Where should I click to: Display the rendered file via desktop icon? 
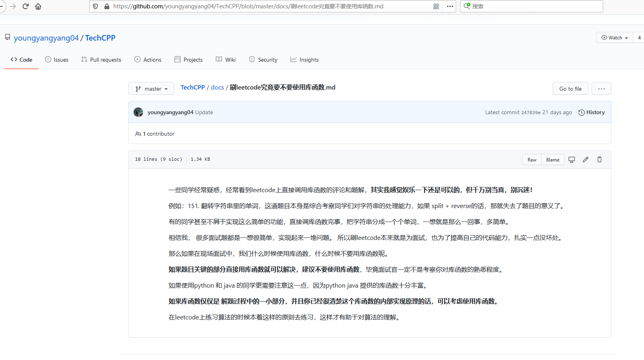tap(571, 159)
